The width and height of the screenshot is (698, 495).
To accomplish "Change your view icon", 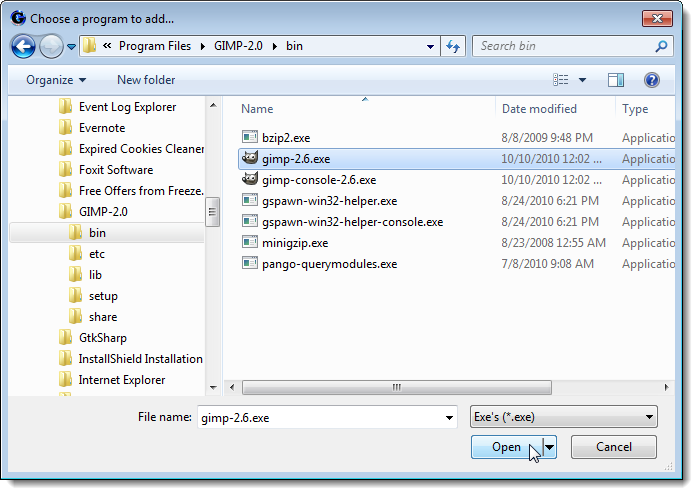I will [x=560, y=80].
